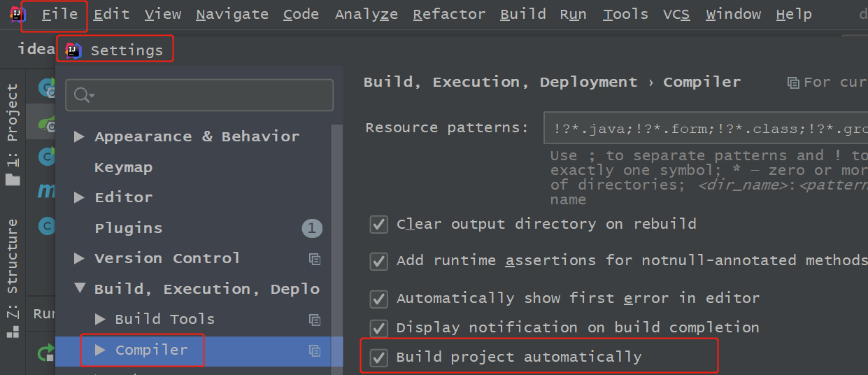Image resolution: width=868 pixels, height=375 pixels.
Task: Expand the Compiler subtree arrow
Action: tap(100, 350)
